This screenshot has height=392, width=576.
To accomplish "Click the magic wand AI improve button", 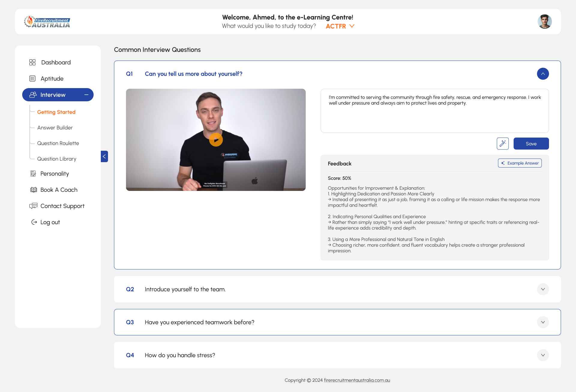I will click(503, 144).
